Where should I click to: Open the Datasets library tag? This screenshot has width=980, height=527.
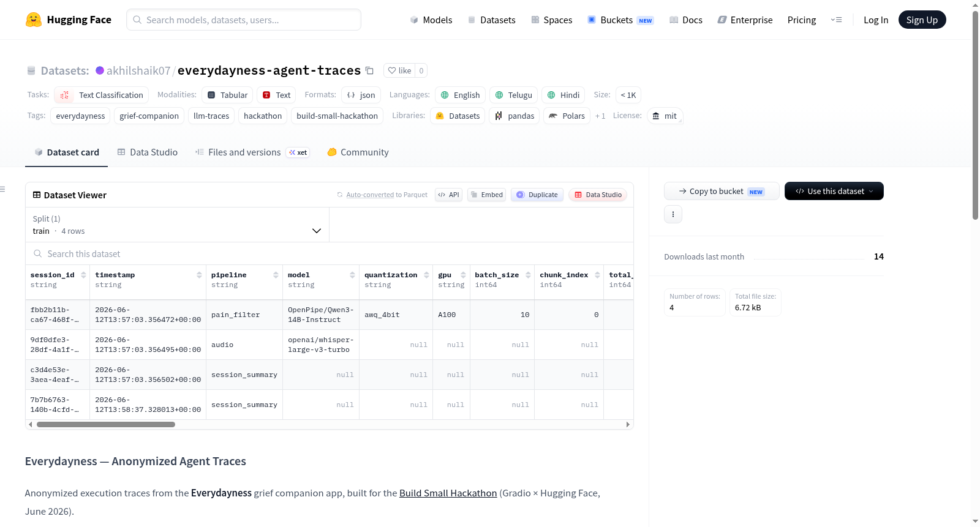458,116
